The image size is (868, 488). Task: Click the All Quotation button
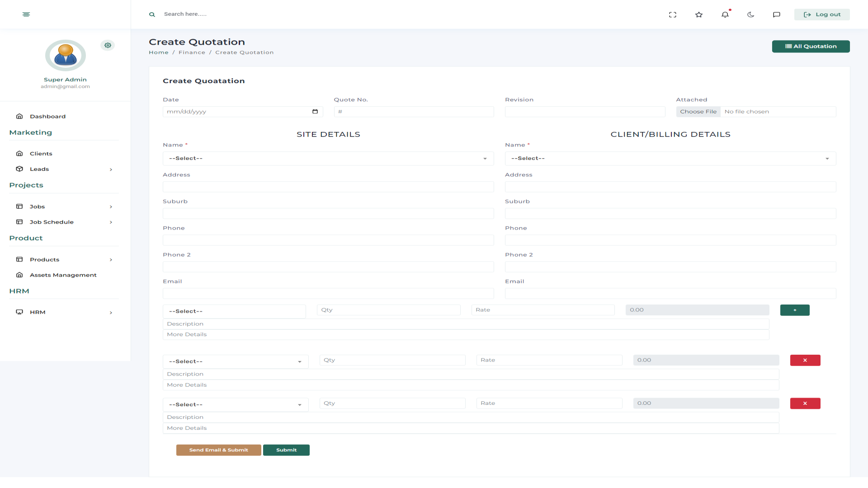(811, 46)
